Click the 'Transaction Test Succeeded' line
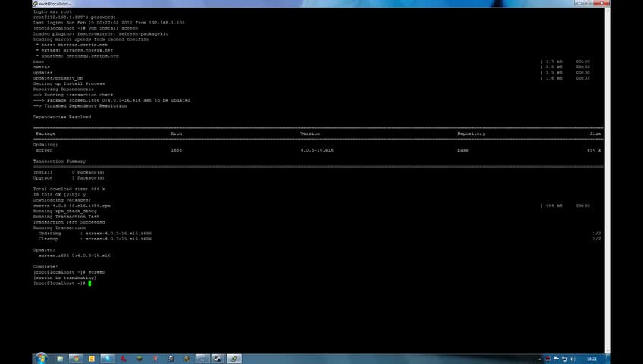 pyautogui.click(x=69, y=222)
